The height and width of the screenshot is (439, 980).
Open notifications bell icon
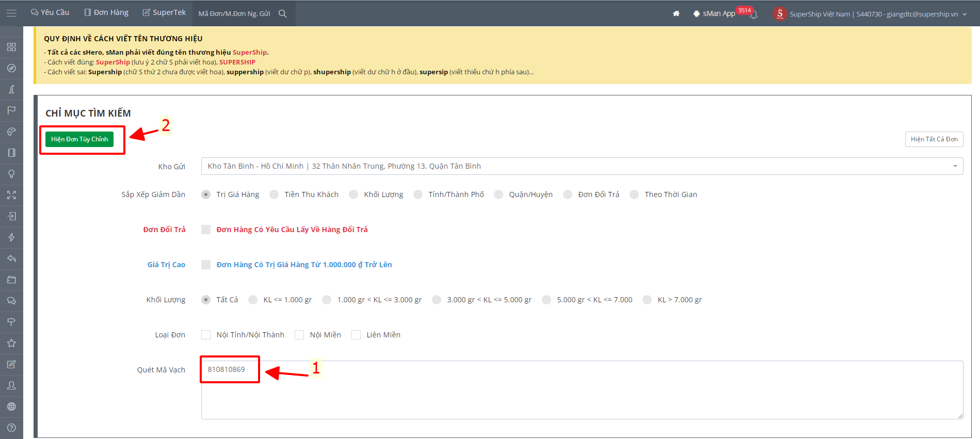pyautogui.click(x=753, y=15)
